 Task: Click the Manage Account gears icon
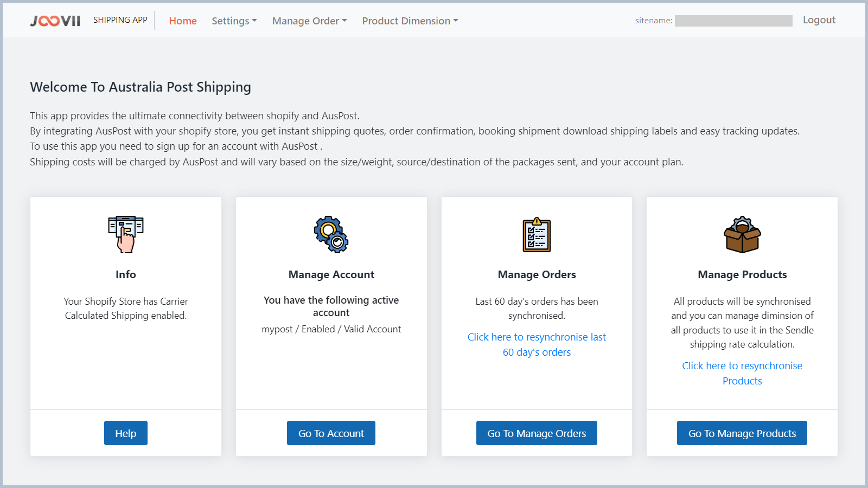coord(331,235)
